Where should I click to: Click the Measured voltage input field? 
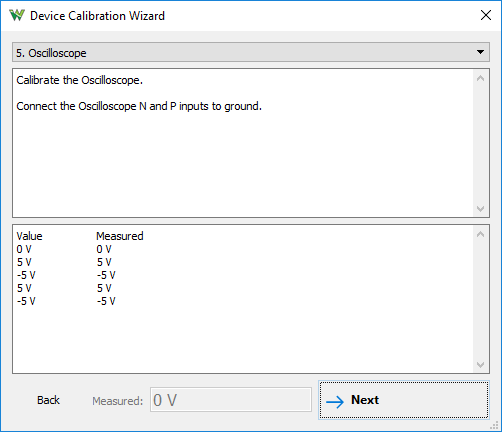(231, 399)
